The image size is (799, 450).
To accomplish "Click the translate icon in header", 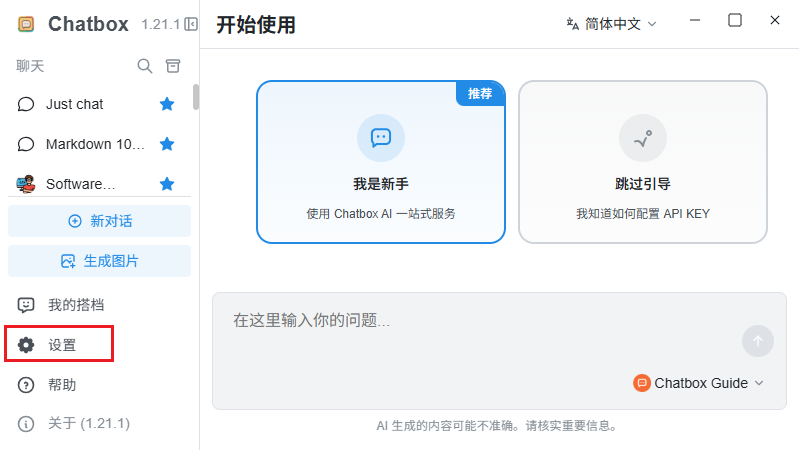I will (573, 24).
